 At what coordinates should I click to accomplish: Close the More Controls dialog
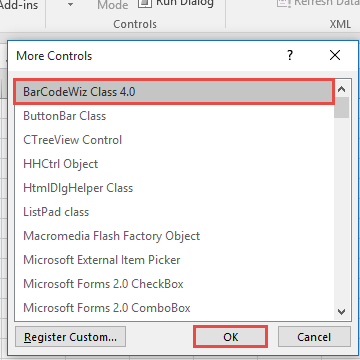(x=335, y=55)
